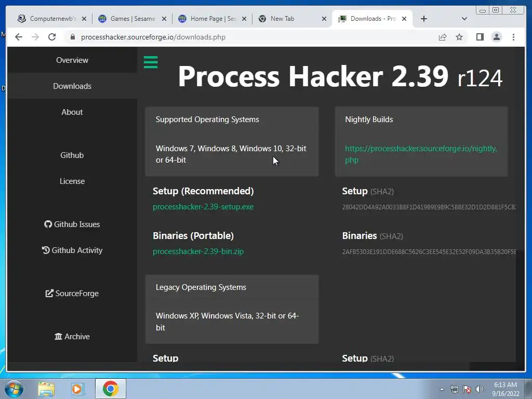
Task: Close the Computernewb's tab
Action: point(84,19)
